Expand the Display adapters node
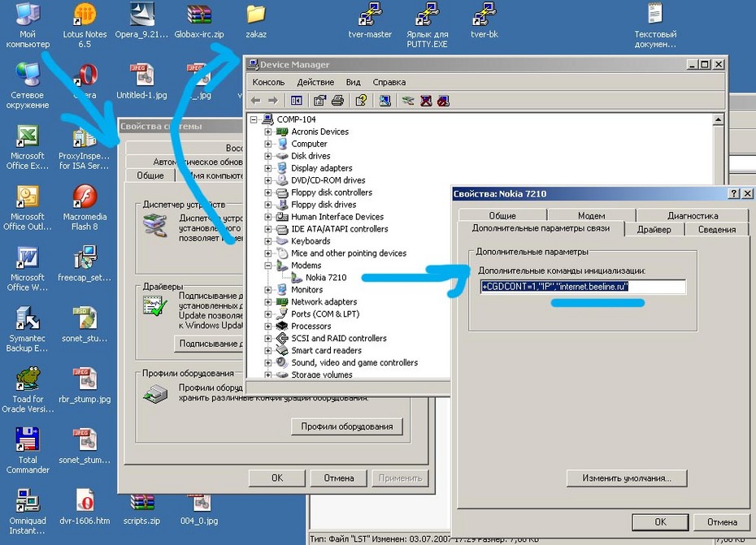This screenshot has height=545, width=756. pos(267,168)
